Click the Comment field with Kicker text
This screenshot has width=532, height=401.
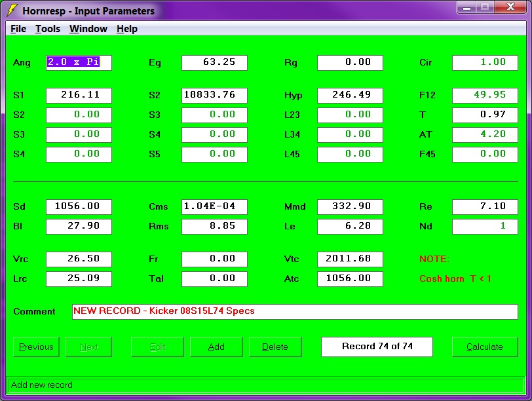pos(295,312)
